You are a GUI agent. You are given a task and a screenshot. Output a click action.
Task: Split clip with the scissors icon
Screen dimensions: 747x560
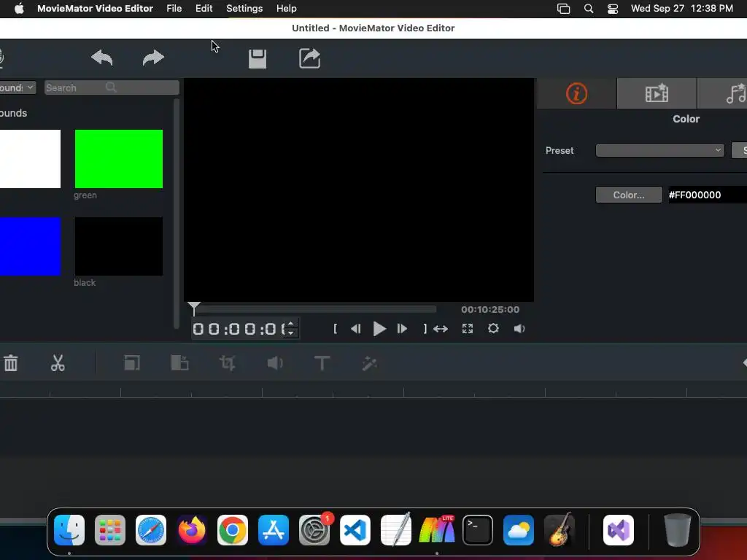coord(58,363)
